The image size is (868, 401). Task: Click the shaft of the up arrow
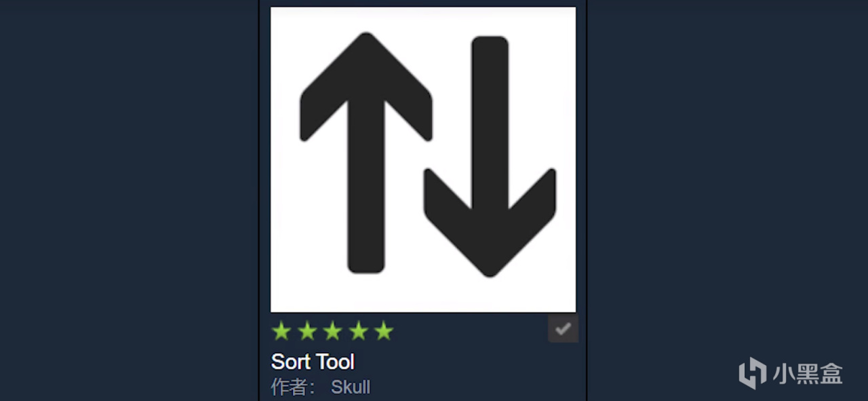[366, 197]
